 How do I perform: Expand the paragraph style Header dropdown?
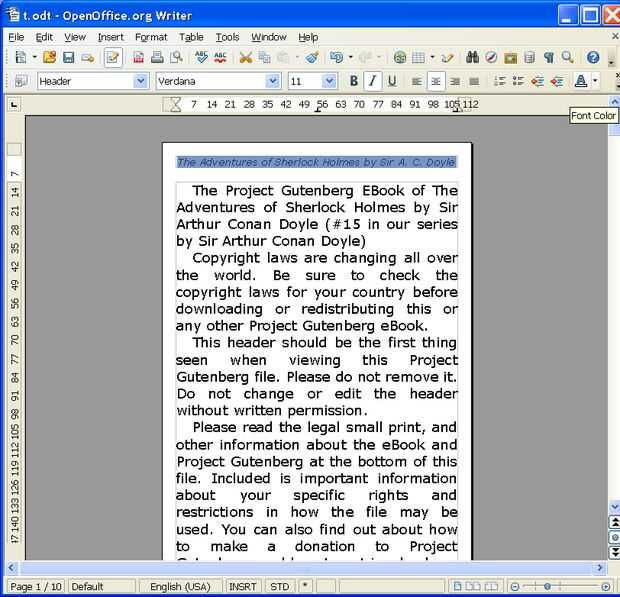click(140, 81)
